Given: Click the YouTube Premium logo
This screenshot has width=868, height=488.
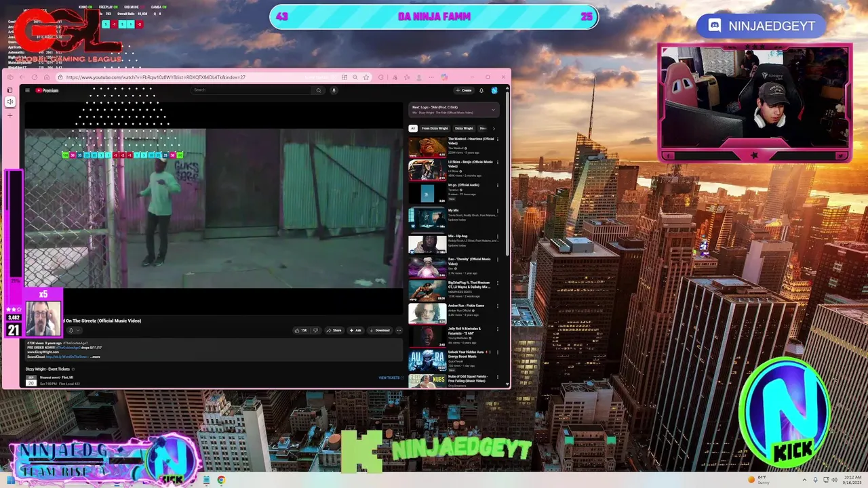Looking at the screenshot, I should tap(47, 90).
